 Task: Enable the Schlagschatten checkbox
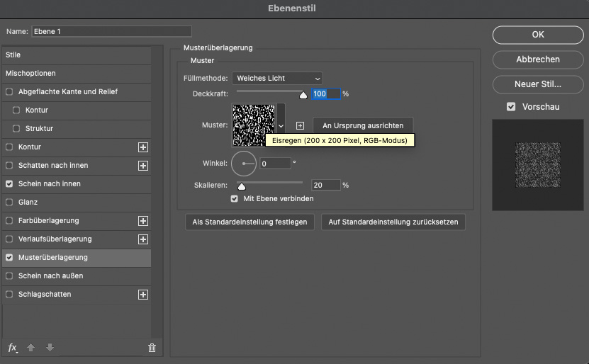pos(9,294)
